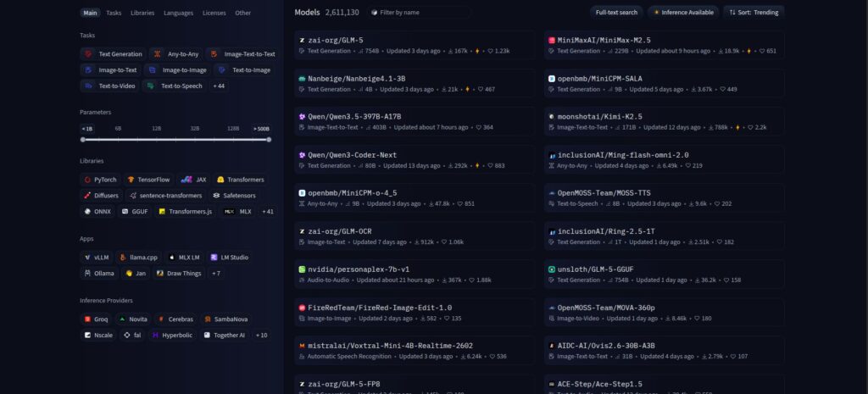The height and width of the screenshot is (394, 868).
Task: Open the Libraries filter tab
Action: 142,13
